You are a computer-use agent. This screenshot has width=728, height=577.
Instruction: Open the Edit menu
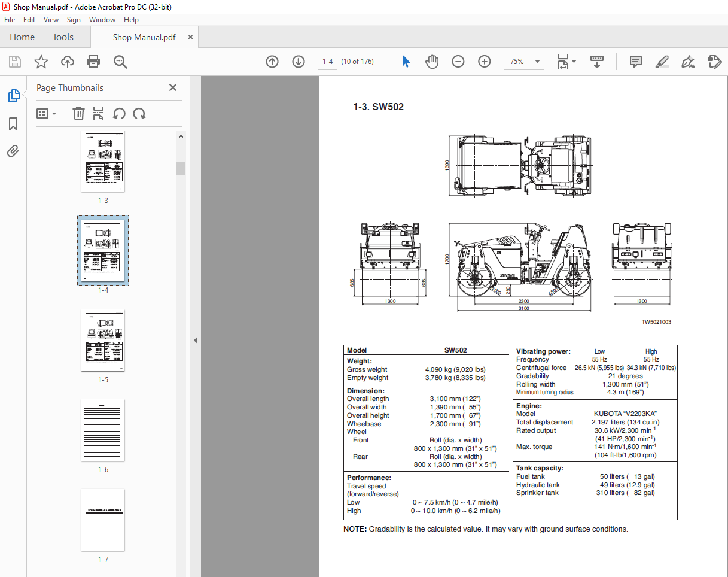[x=29, y=20]
